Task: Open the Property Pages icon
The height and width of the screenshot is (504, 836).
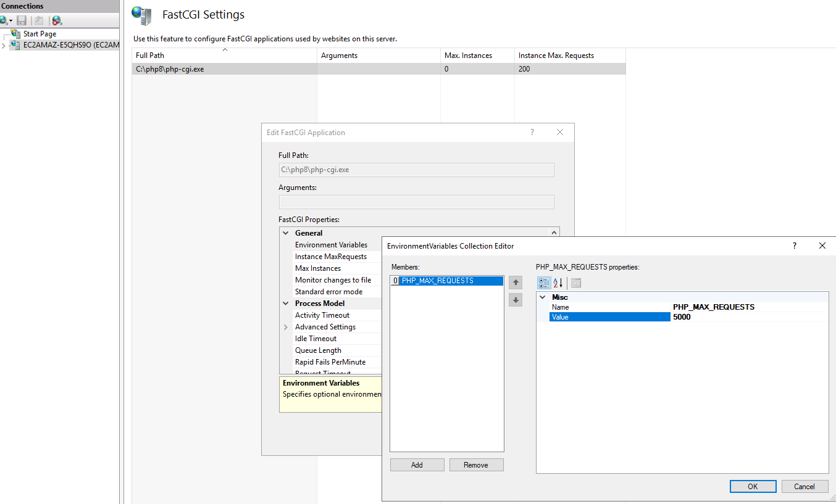Action: [x=576, y=283]
